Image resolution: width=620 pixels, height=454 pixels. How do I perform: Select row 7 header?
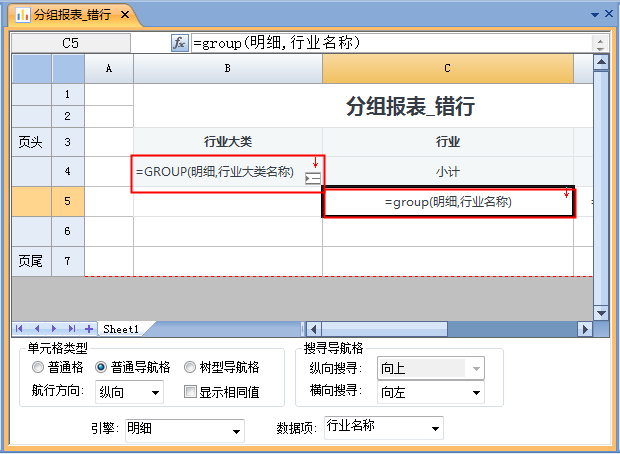coord(68,261)
